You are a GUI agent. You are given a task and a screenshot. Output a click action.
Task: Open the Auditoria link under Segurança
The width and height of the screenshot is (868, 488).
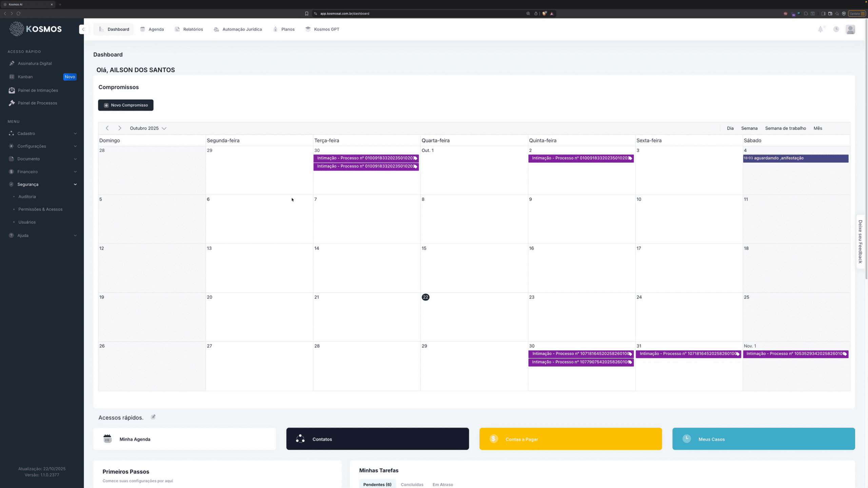pos(27,197)
